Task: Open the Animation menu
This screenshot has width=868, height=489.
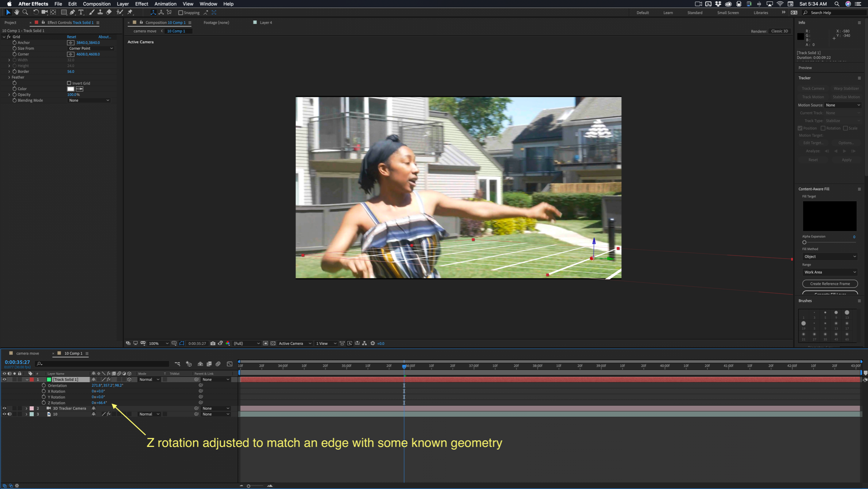Action: point(165,4)
